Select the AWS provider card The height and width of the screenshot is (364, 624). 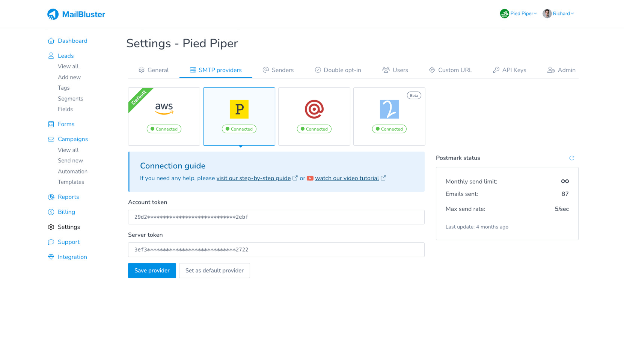click(164, 116)
